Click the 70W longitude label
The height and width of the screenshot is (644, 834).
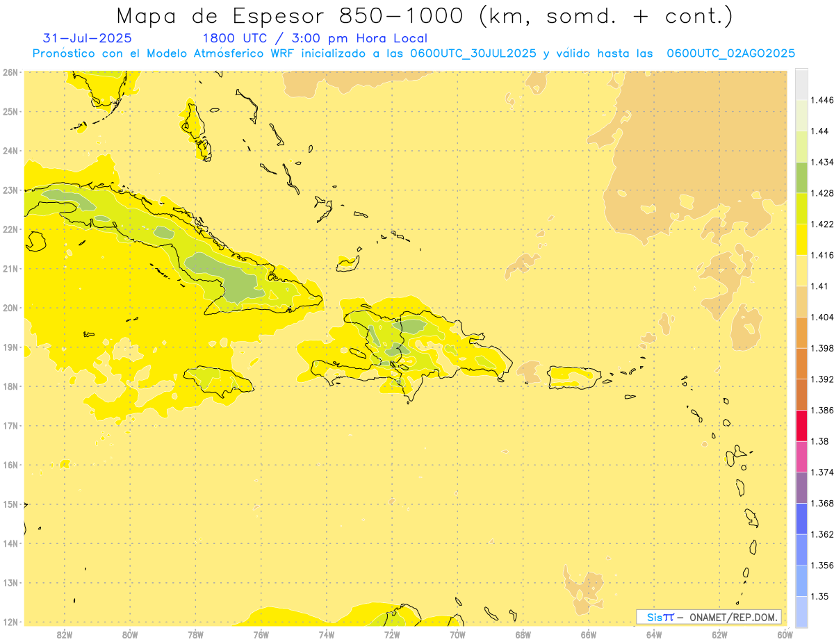[x=457, y=634]
